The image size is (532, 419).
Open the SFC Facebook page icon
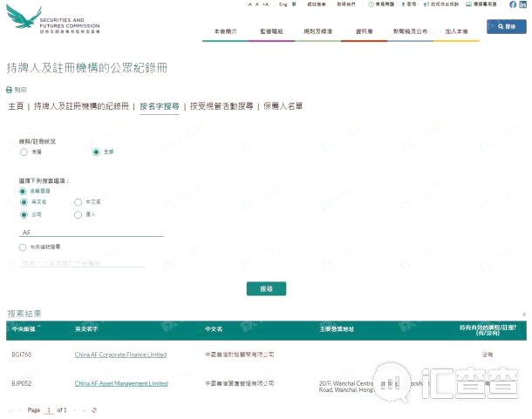513,4
